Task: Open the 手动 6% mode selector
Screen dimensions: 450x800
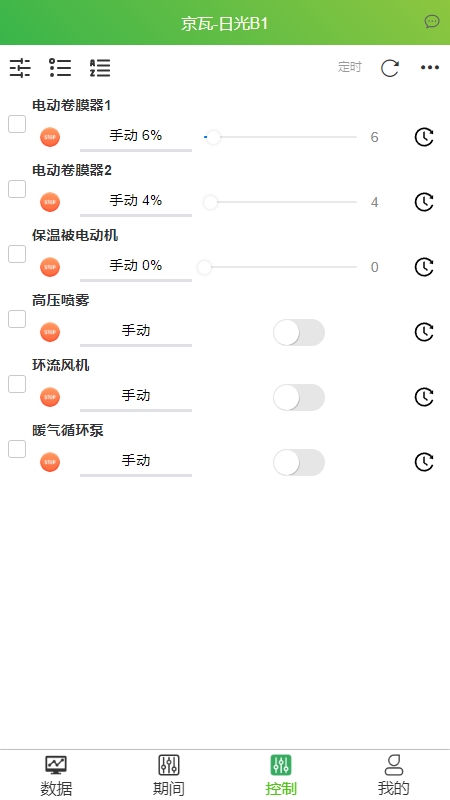Action: [136, 137]
